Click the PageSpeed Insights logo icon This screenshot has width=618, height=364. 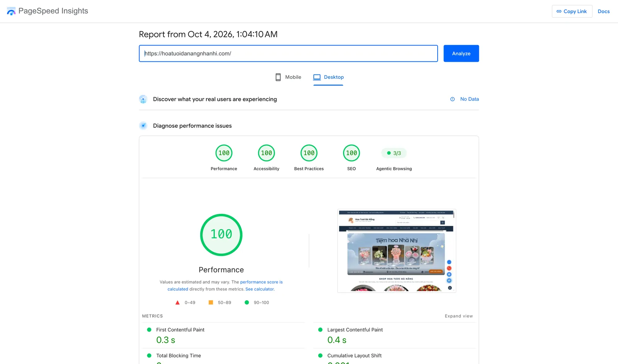point(11,11)
